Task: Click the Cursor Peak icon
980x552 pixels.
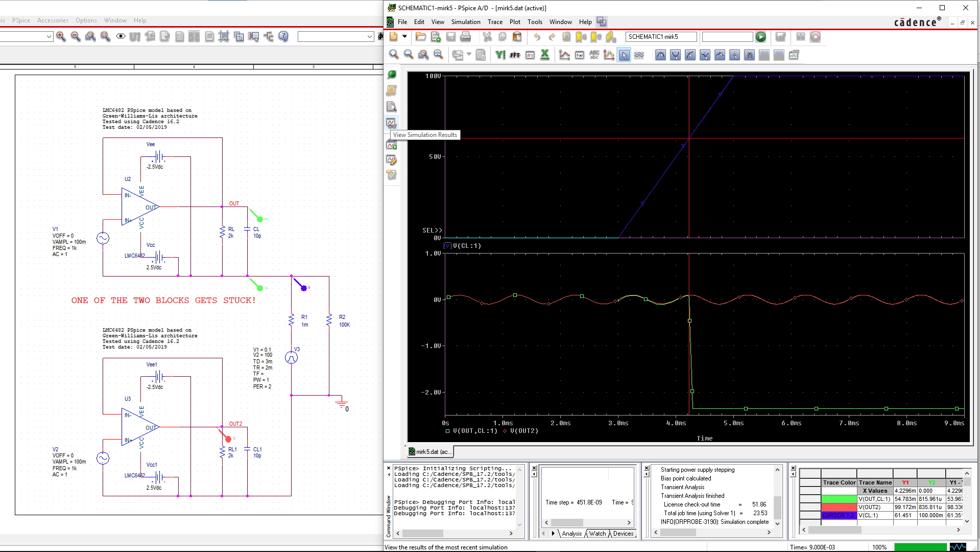Action: pos(660,55)
